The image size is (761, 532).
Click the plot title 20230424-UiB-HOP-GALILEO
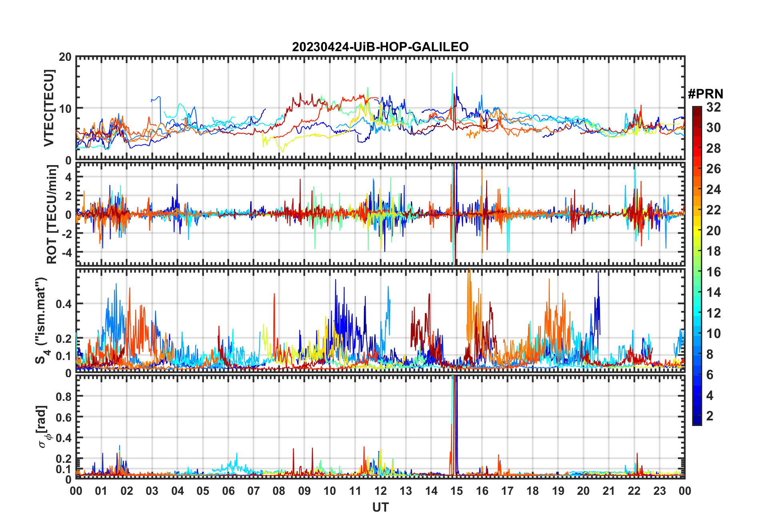click(x=380, y=47)
